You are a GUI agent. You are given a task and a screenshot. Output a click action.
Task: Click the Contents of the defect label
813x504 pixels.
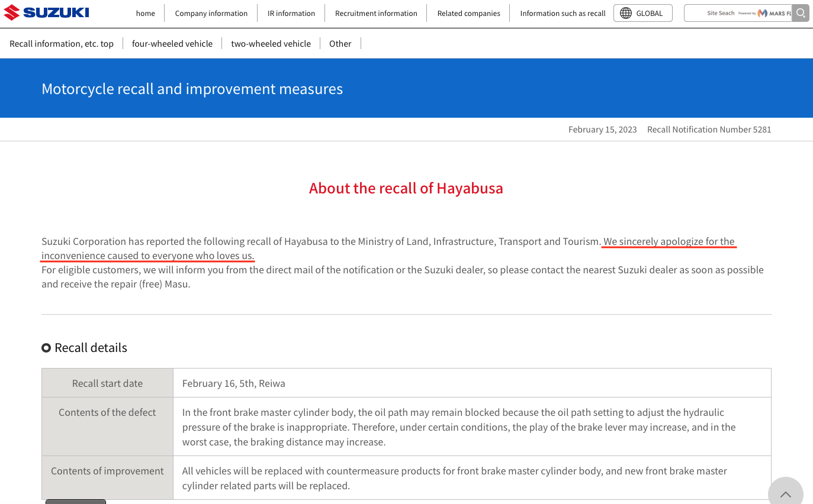coord(107,412)
